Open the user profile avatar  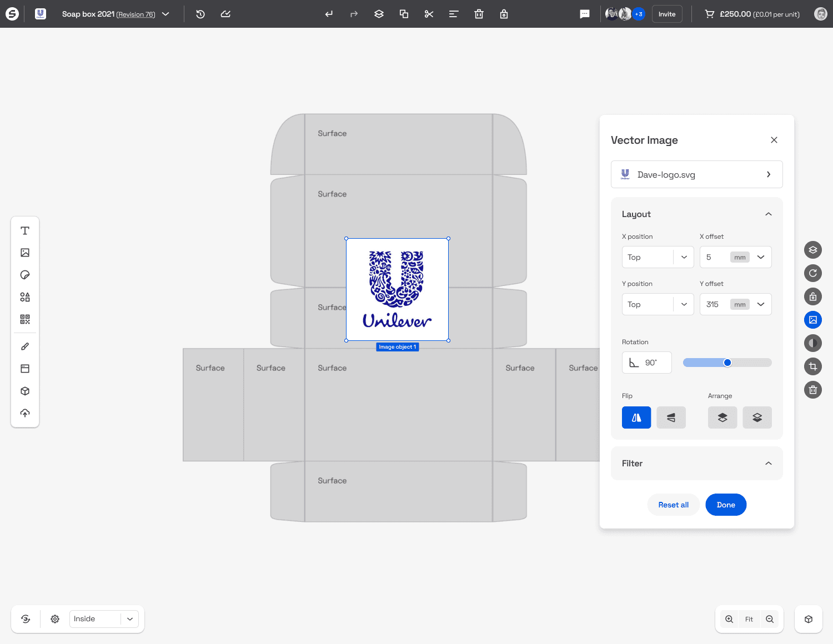821,14
